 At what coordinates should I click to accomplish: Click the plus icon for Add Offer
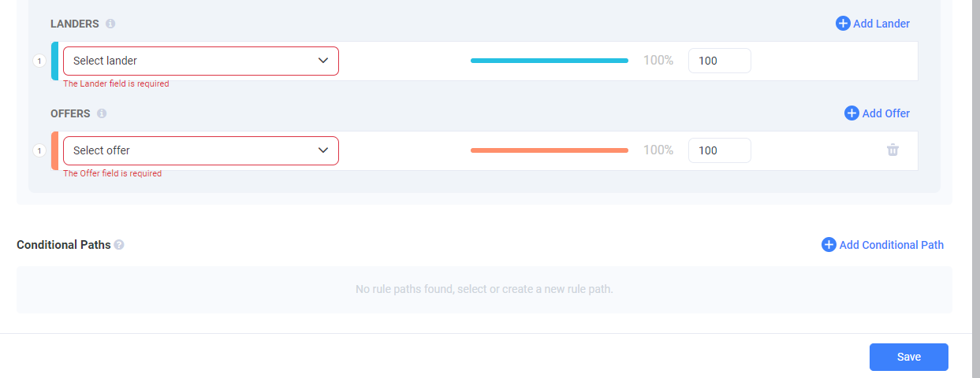click(x=851, y=113)
